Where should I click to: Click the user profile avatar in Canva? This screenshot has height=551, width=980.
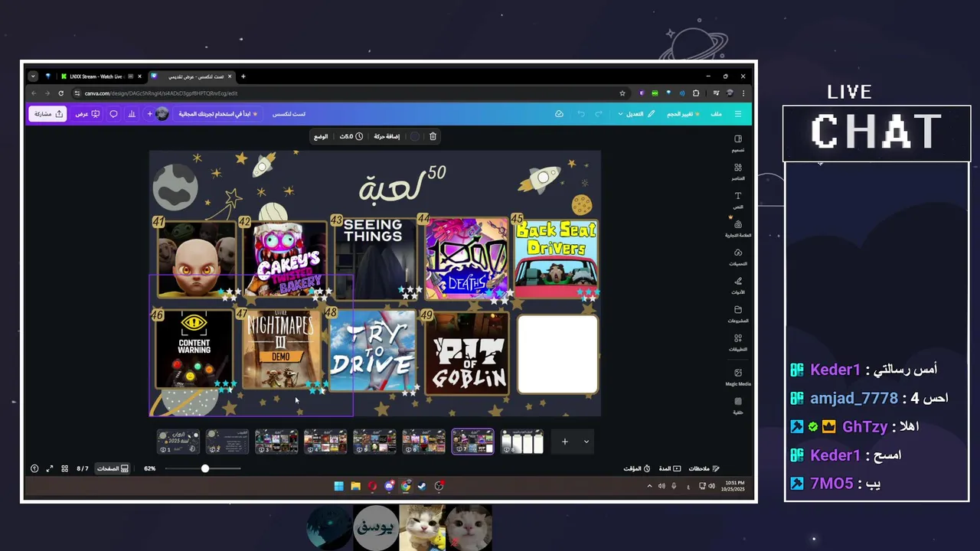point(162,114)
